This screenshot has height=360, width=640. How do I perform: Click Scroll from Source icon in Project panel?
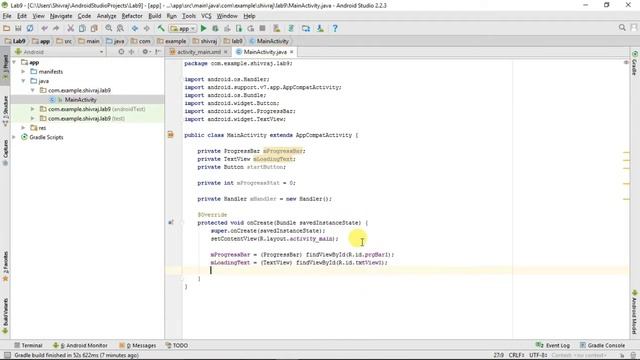pos(121,52)
